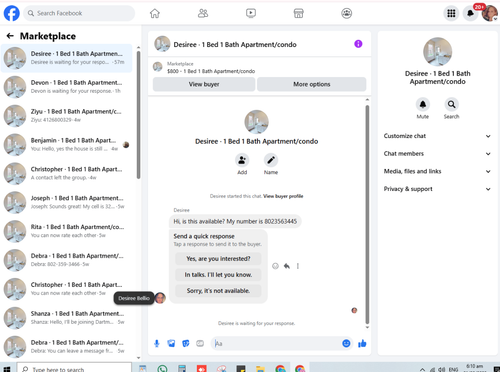Open Debra conversation with phone number 802-359
Image resolution: width=500 pixels, height=372 pixels.
[67, 260]
